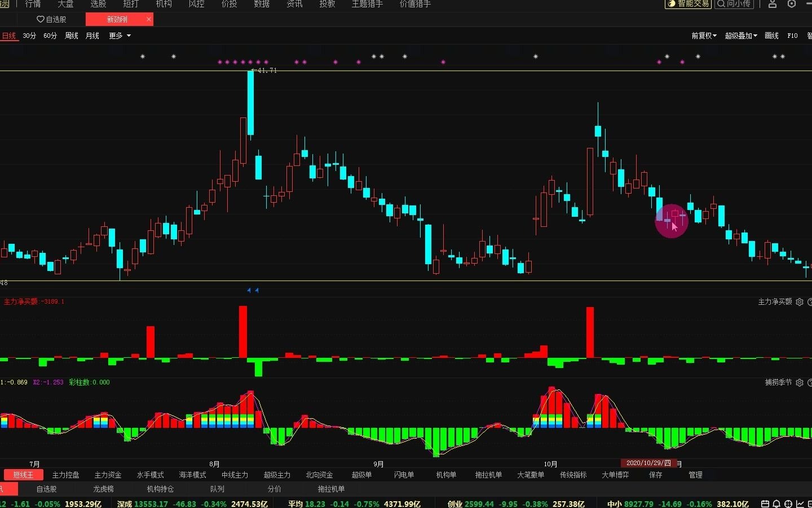The width and height of the screenshot is (812, 508).
Task: Expand the 前复权 adjustment dropdown
Action: pos(704,36)
